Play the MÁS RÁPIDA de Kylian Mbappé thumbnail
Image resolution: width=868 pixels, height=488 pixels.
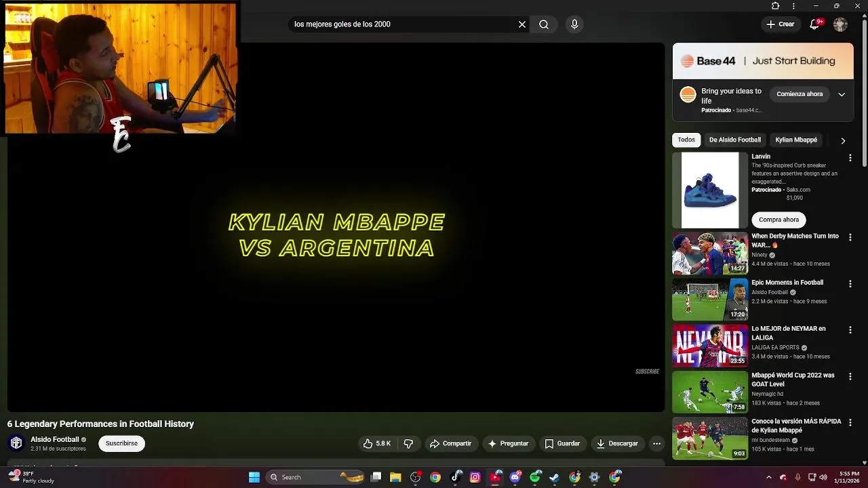(x=710, y=439)
